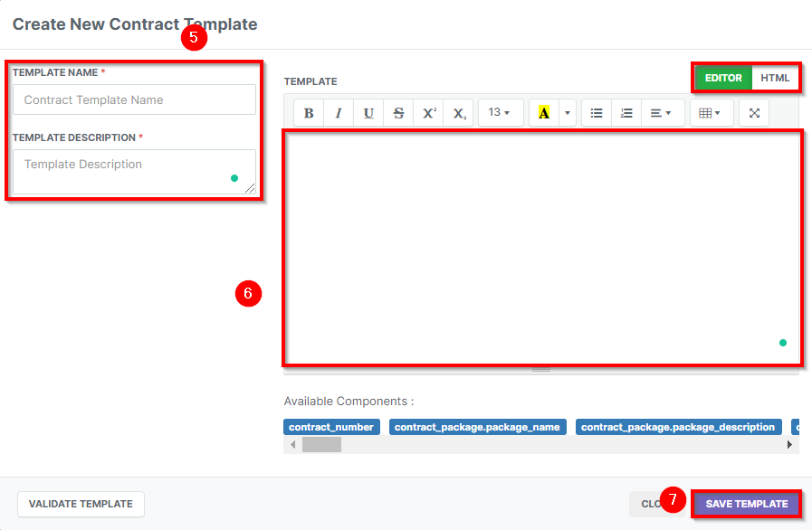Click components scrollbar left arrow

coord(293,445)
